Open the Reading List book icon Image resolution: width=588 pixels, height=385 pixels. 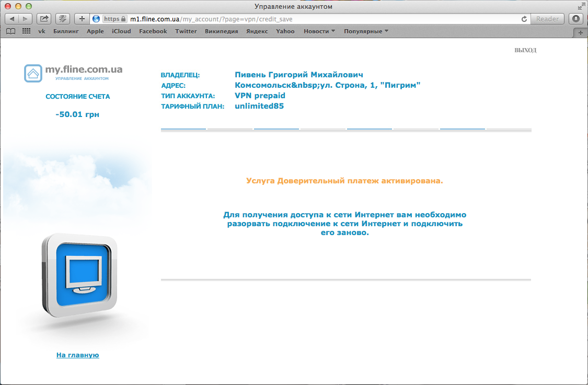(x=10, y=31)
